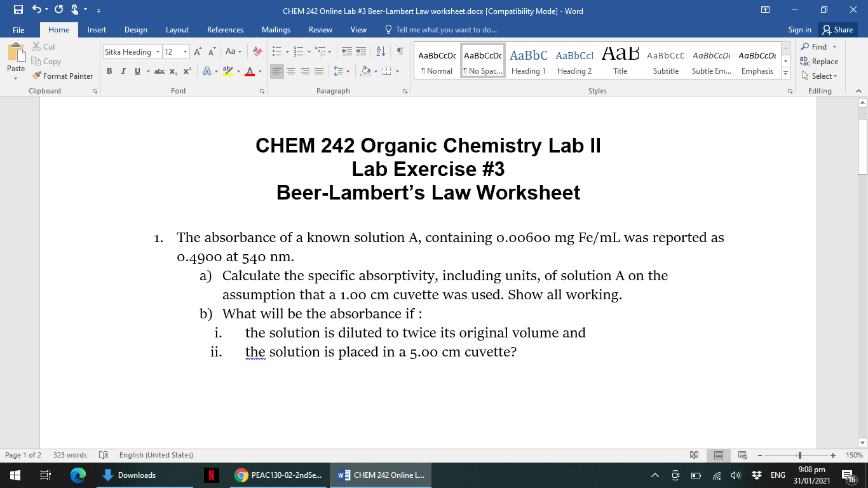
Task: Open Find in the Editing group
Action: (815, 46)
